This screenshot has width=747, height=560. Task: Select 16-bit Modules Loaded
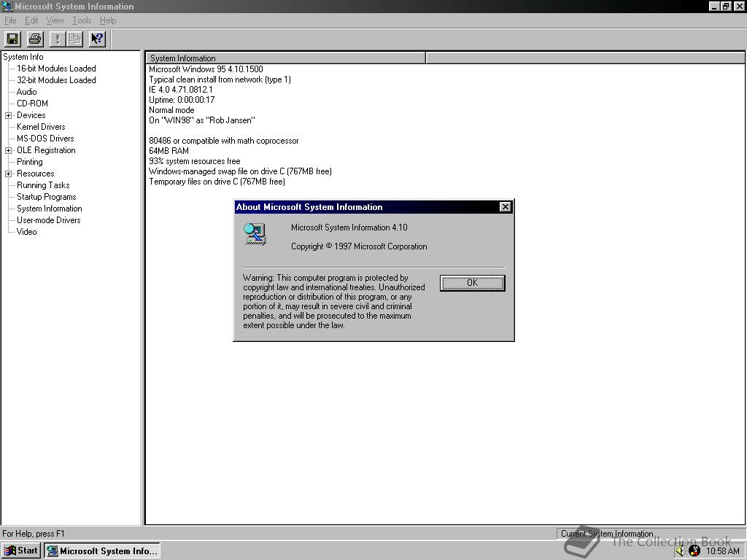click(56, 69)
